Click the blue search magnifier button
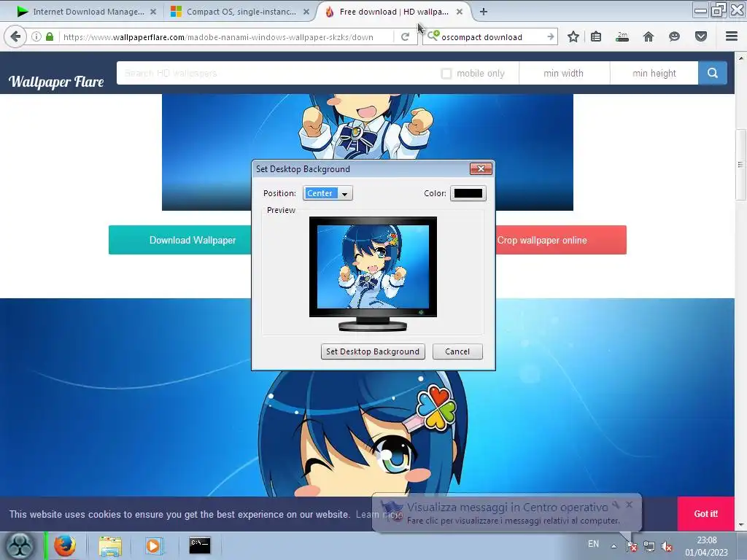Image resolution: width=747 pixels, height=560 pixels. (x=713, y=73)
